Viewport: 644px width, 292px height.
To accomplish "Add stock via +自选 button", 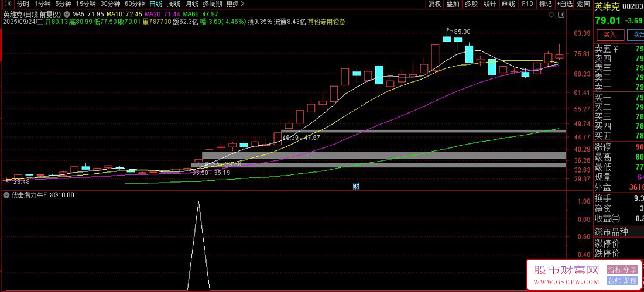I will click(564, 4).
